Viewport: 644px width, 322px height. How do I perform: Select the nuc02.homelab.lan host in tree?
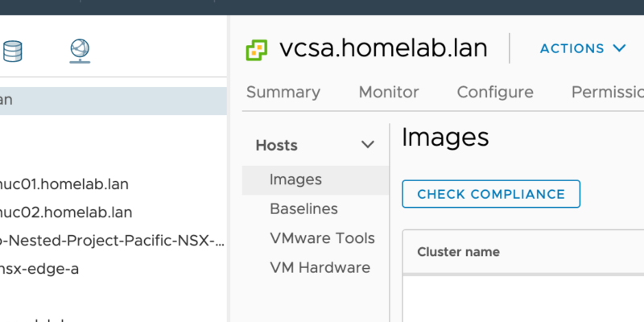click(x=66, y=213)
